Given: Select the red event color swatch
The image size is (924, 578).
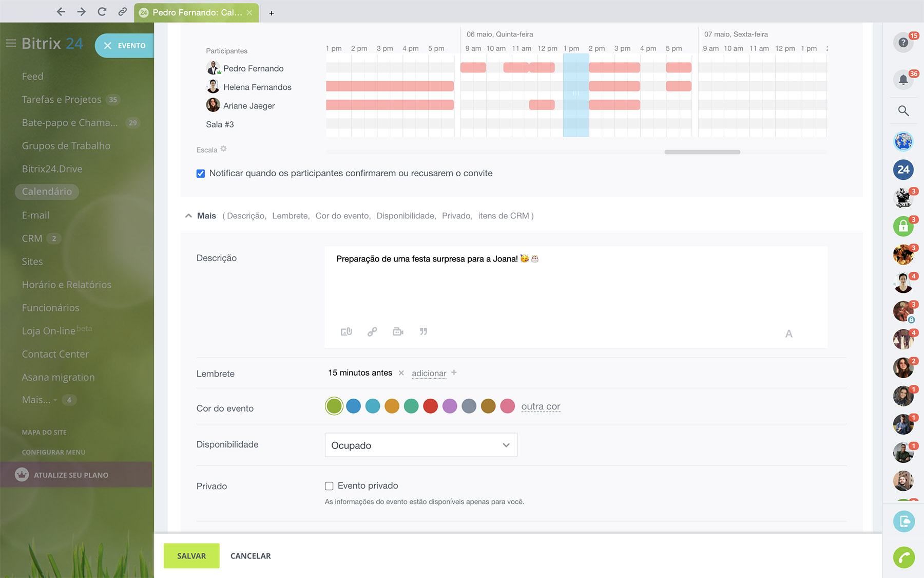Looking at the screenshot, I should [x=430, y=406].
